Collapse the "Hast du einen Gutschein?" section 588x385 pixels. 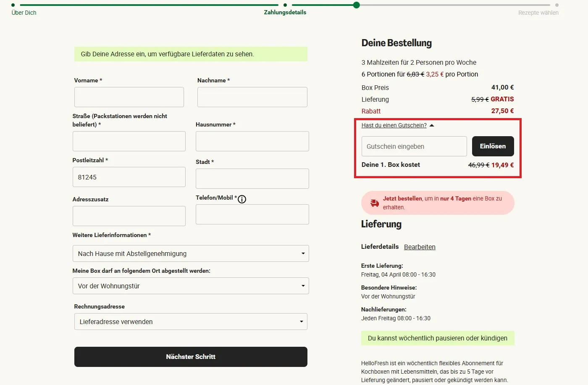432,125
